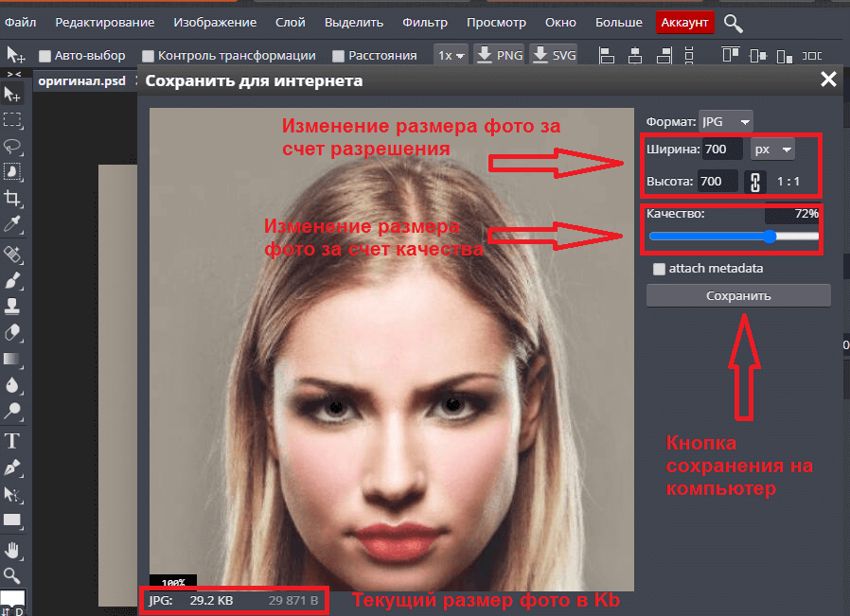Image resolution: width=850 pixels, height=616 pixels.
Task: Select the Rectangle shape tool
Action: pos(12,520)
